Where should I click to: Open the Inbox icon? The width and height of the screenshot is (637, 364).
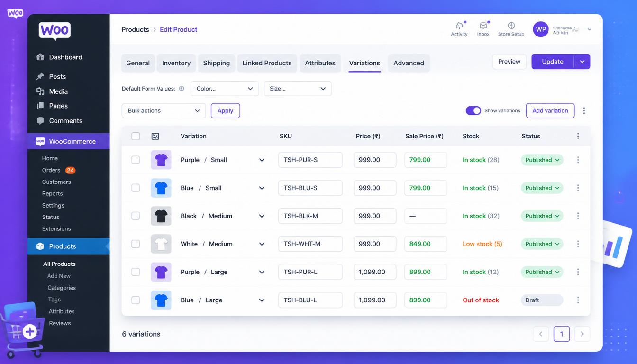tap(483, 26)
